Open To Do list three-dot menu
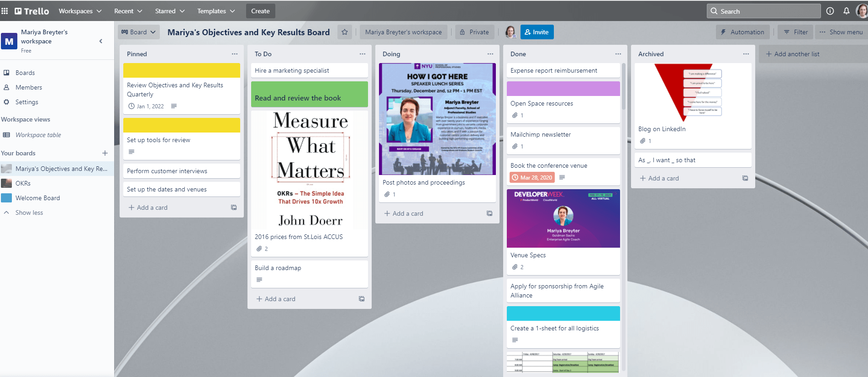 (x=363, y=54)
